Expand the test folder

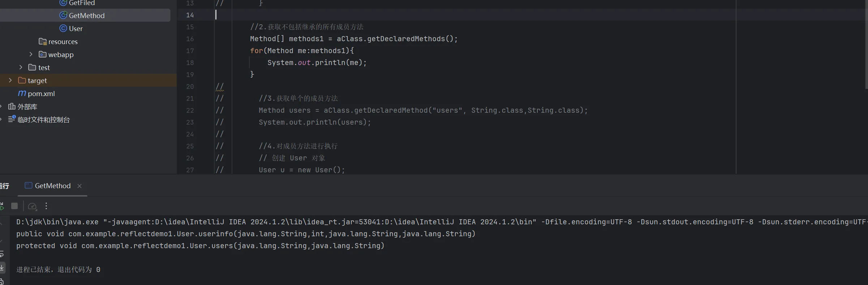[x=21, y=68]
